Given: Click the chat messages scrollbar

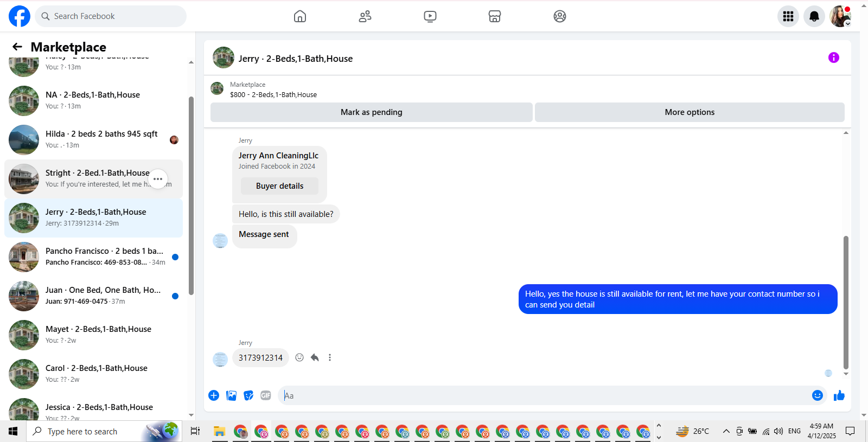Looking at the screenshot, I should coord(846,302).
